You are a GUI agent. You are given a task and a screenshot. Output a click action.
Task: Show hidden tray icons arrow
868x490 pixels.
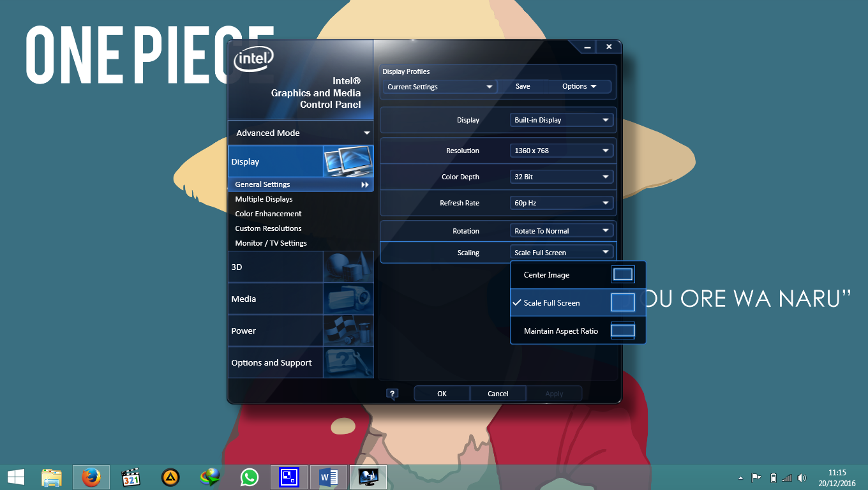(x=740, y=478)
